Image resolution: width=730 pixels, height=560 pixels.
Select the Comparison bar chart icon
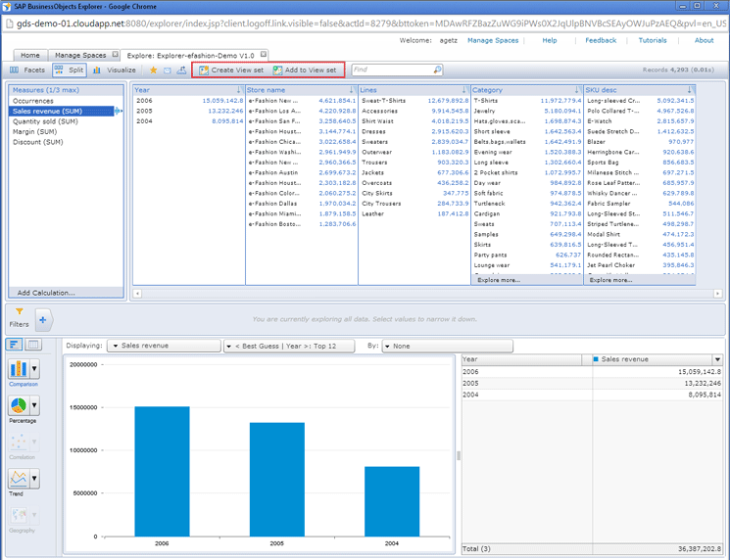pyautogui.click(x=19, y=369)
